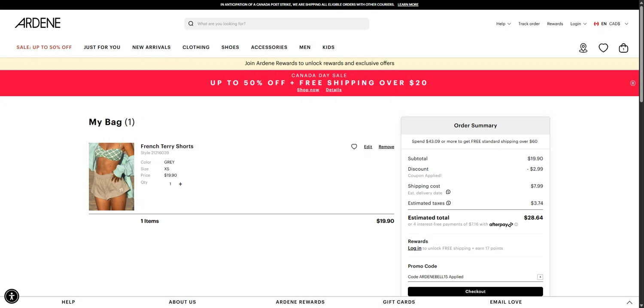Show the estimated delivery date info icon
This screenshot has height=308, width=644.
click(x=448, y=192)
